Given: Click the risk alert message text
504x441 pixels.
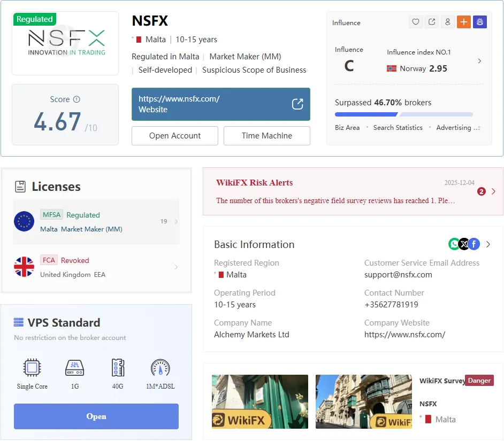Looking at the screenshot, I should coord(335,201).
